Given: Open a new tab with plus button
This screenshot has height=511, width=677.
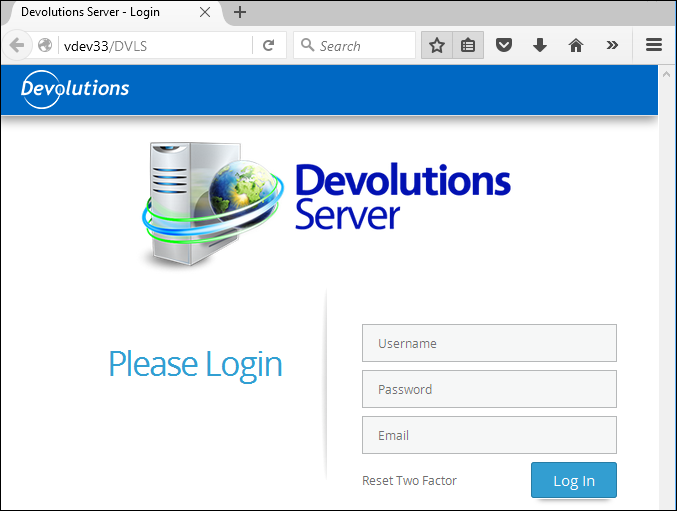Looking at the screenshot, I should coord(240,12).
